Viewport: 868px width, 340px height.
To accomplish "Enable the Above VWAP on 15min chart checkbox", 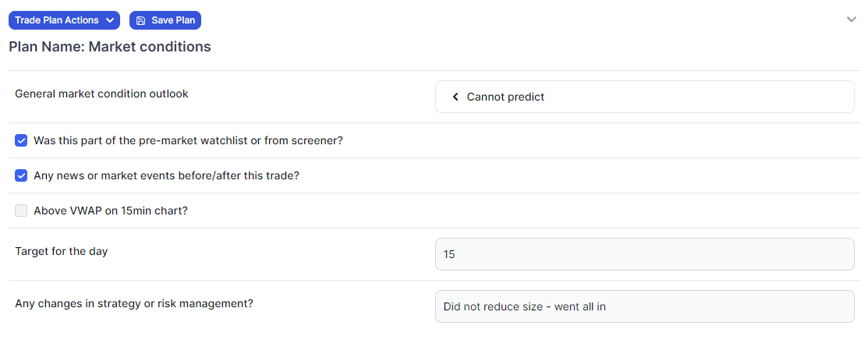I will 21,211.
